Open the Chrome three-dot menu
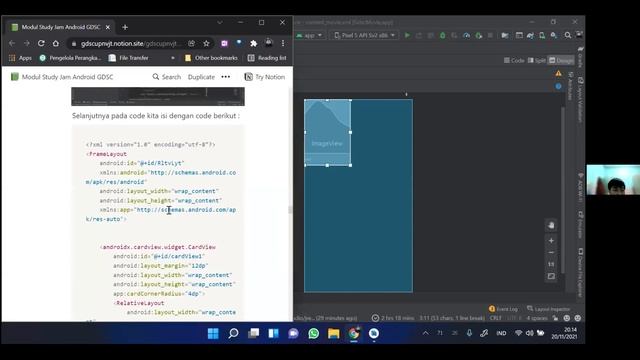This screenshot has height=360, width=640. pyautogui.click(x=283, y=43)
